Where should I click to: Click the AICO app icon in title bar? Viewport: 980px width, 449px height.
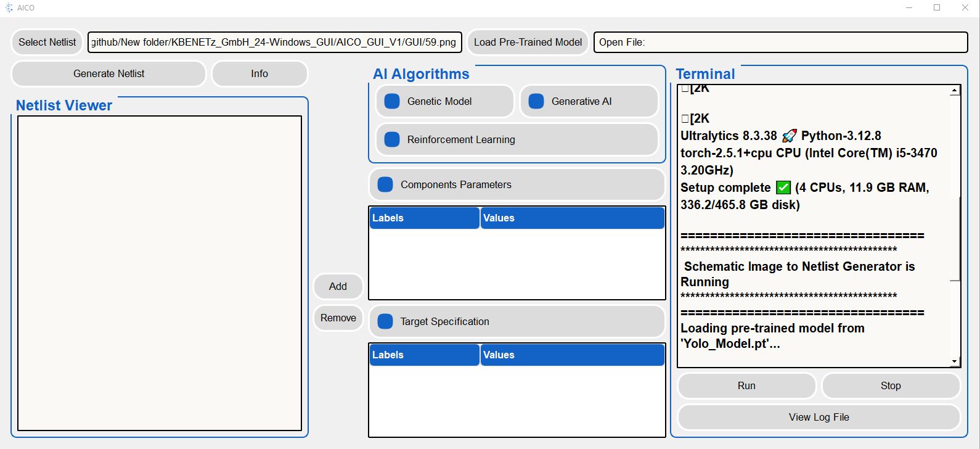[9, 8]
